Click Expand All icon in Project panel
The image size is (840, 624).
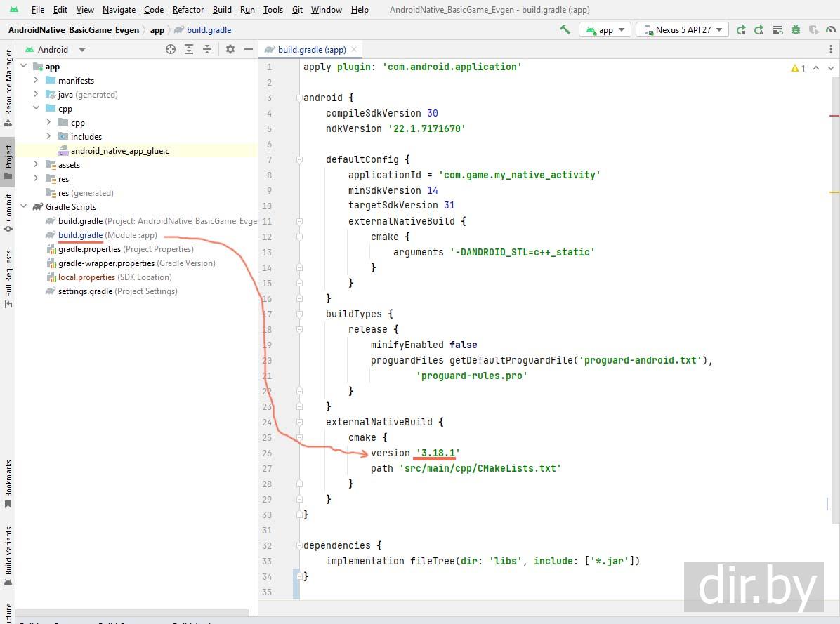(x=189, y=49)
